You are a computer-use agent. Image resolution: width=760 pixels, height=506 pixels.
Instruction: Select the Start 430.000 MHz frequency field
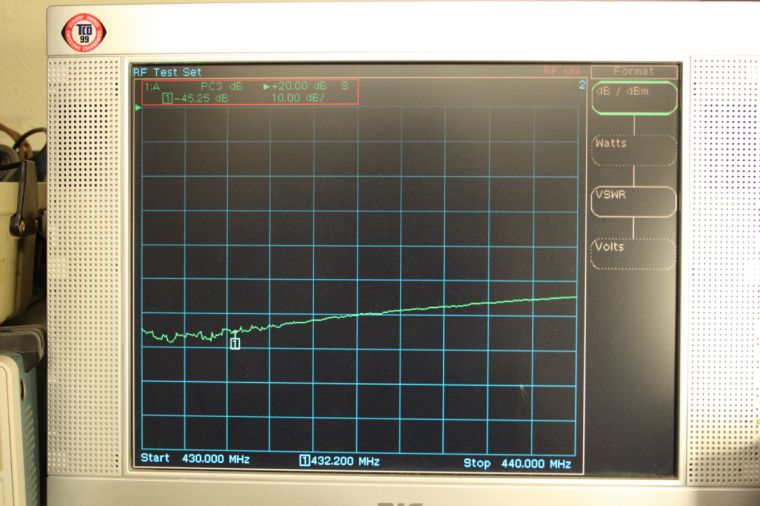tap(195, 459)
